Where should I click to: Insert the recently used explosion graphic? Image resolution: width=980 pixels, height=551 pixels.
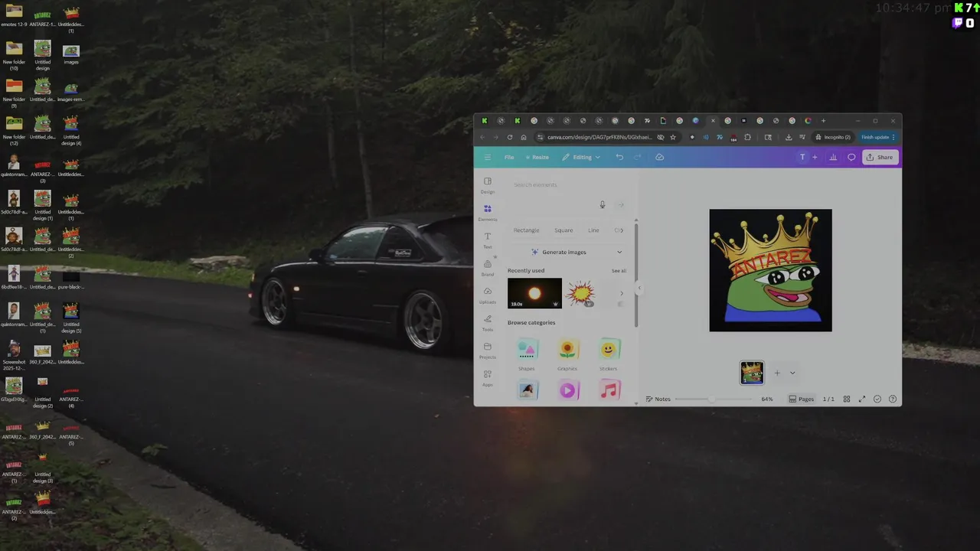coord(581,293)
